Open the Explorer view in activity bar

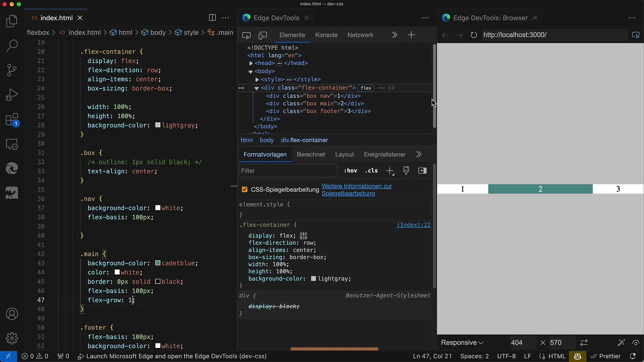click(x=12, y=21)
